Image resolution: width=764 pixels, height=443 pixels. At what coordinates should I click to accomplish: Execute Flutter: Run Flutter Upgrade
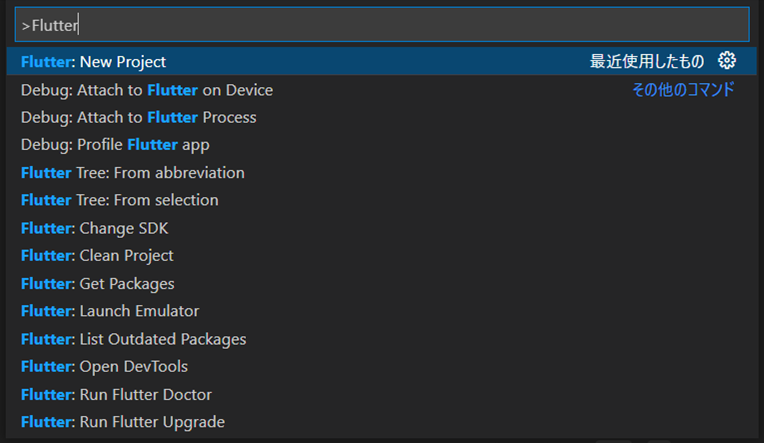coord(122,422)
